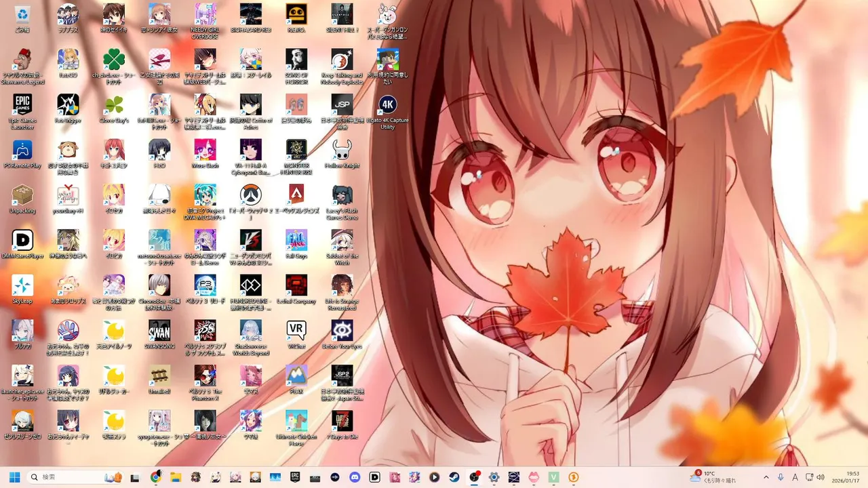
Task: Open the natsunokusari.exe shortcut icon
Action: point(159,247)
